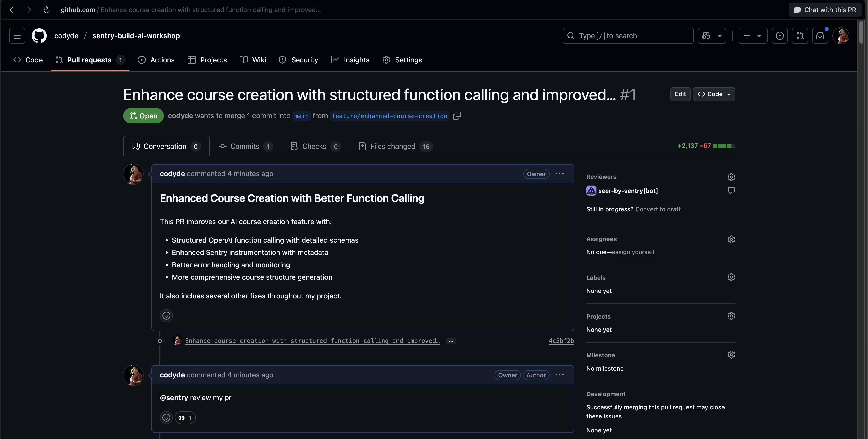Click Convert to draft link

pos(658,209)
